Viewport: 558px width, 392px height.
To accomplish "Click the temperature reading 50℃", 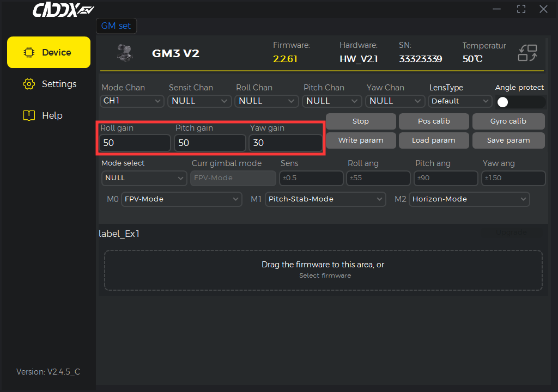I will (x=472, y=59).
